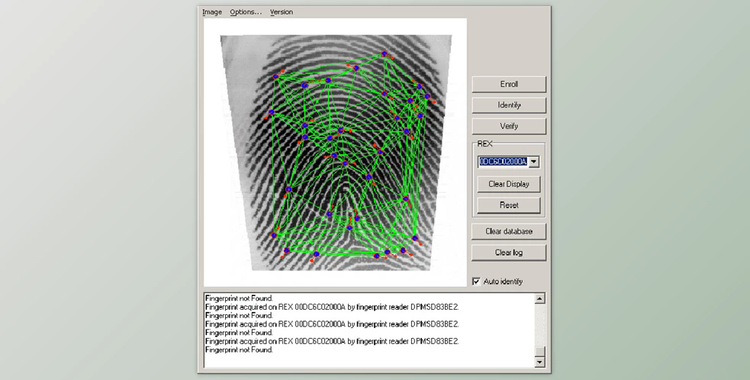This screenshot has width=750, height=380.
Task: Toggle the Auto identify checkbox
Action: (476, 281)
